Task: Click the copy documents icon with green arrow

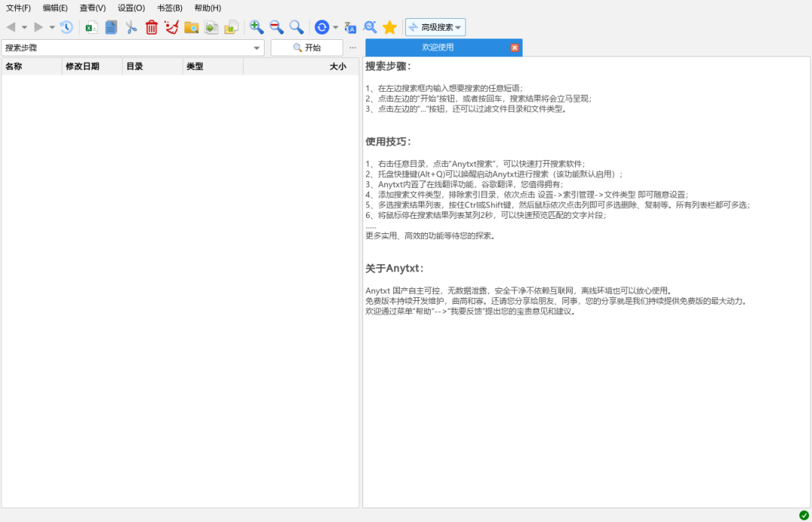Action: [x=211, y=27]
